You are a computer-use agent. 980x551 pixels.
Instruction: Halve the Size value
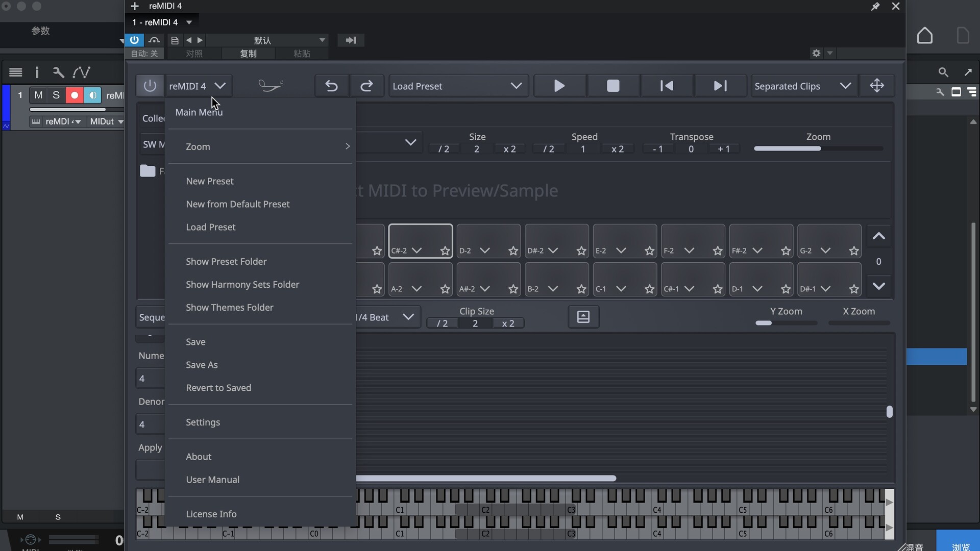444,149
